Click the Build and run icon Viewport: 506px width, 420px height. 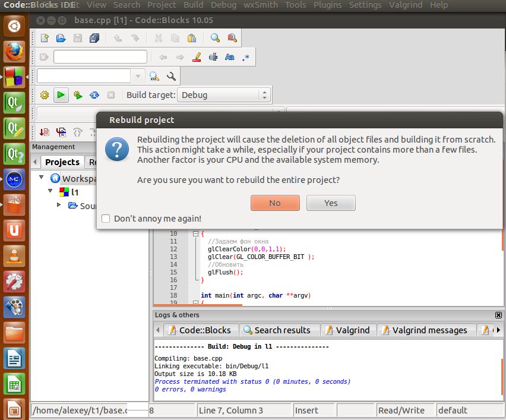pos(77,95)
